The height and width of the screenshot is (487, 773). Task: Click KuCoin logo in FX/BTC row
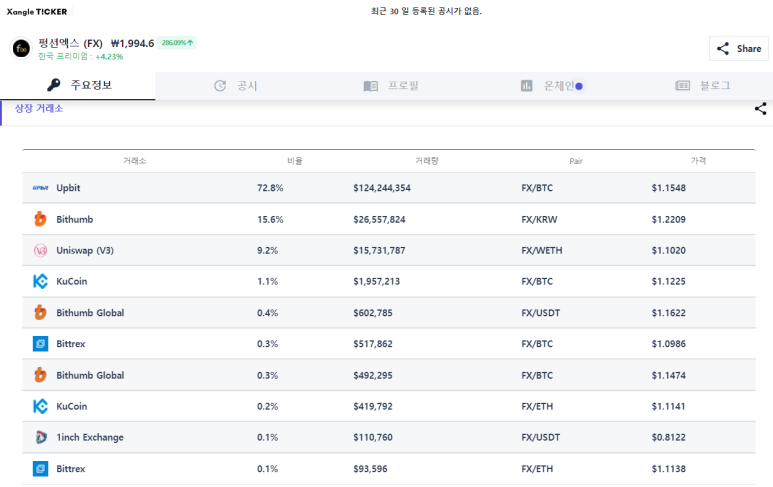[40, 281]
